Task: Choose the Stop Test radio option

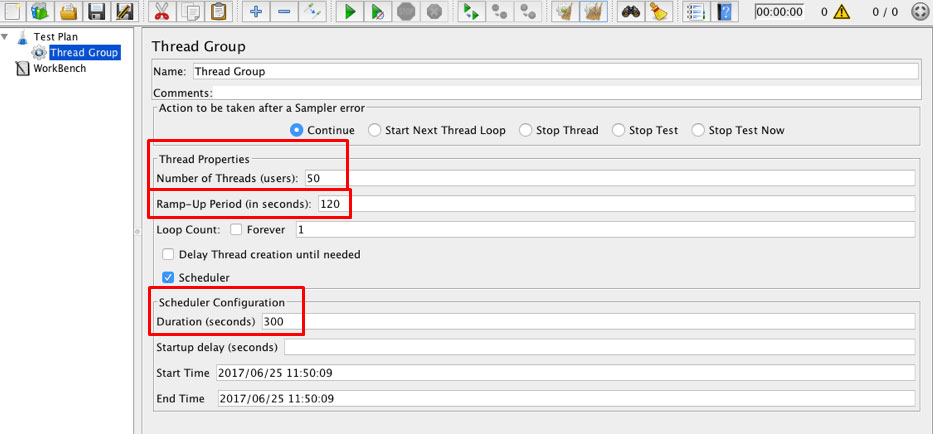Action: (618, 130)
